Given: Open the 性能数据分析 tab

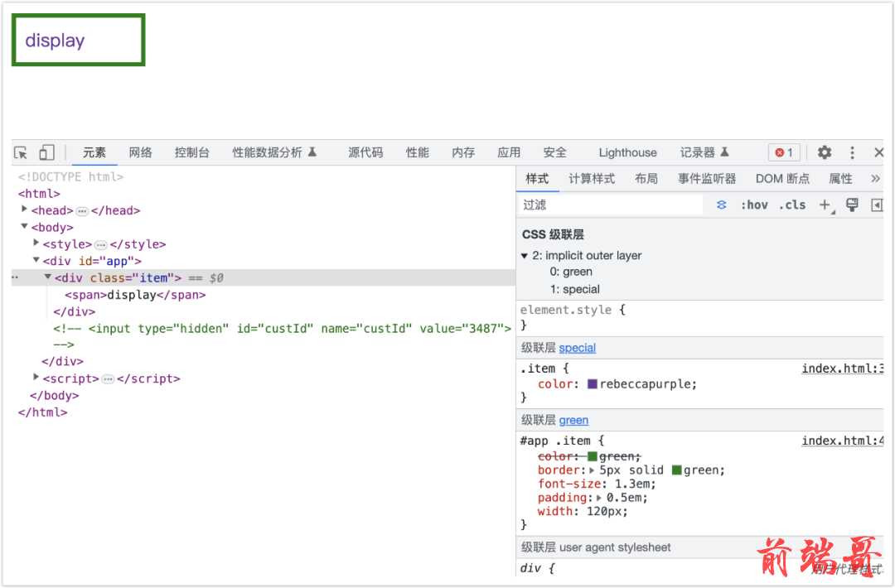Looking at the screenshot, I should (x=274, y=152).
